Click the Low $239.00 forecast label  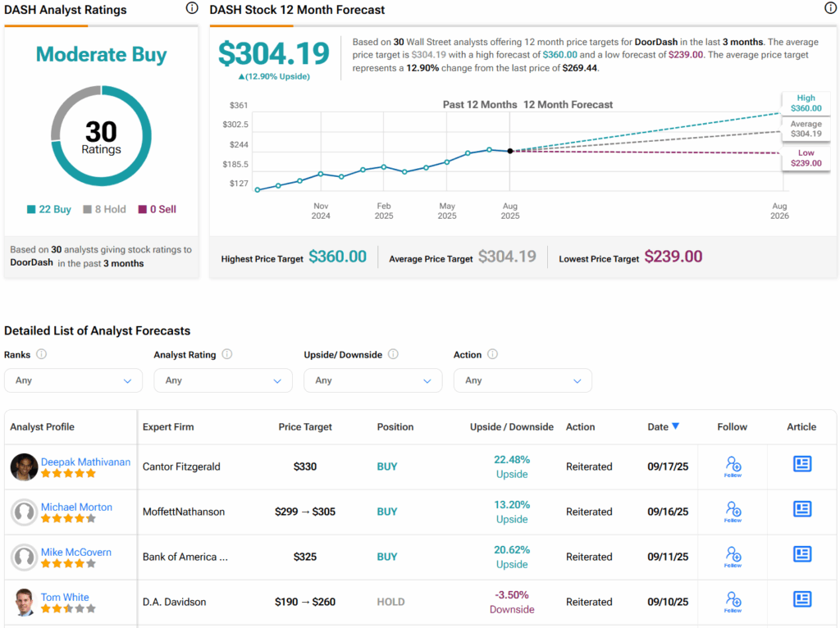pyautogui.click(x=806, y=158)
